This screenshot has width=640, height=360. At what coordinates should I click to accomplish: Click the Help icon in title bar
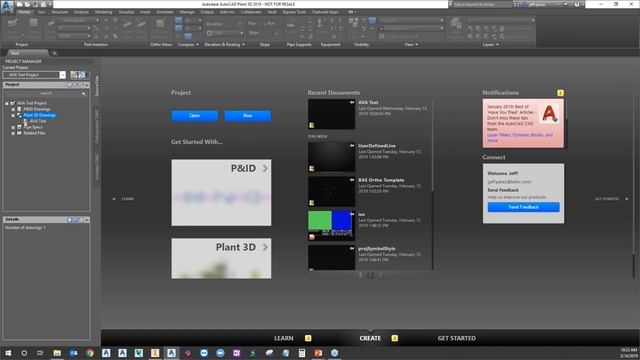(577, 4)
